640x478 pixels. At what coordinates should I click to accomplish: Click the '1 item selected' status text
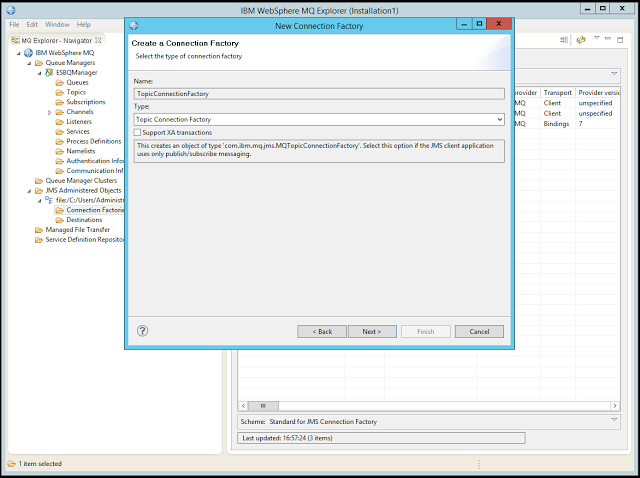coord(40,464)
